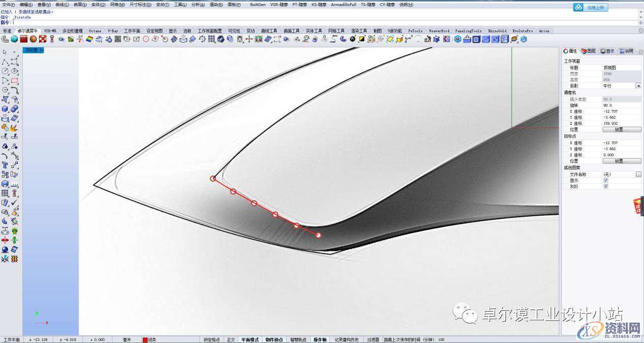644x343 pixels.
Task: Open the 顶视图 viewport title dropdown
Action: click(34, 51)
